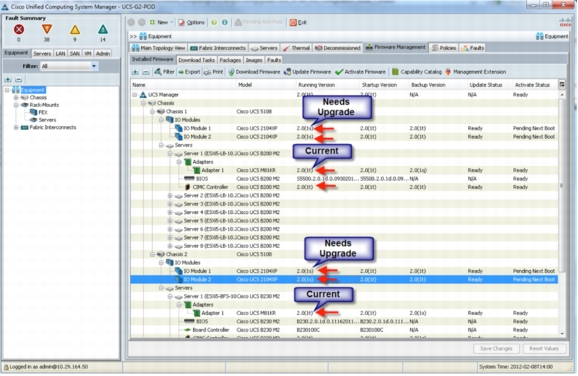This screenshot has height=376, width=578.
Task: Click the Print button
Action: (x=213, y=72)
